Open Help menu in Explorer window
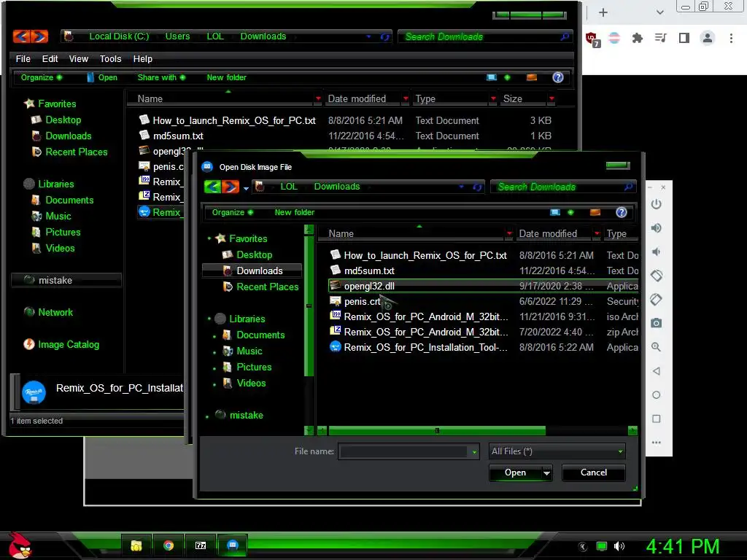The image size is (747, 560). (x=142, y=58)
